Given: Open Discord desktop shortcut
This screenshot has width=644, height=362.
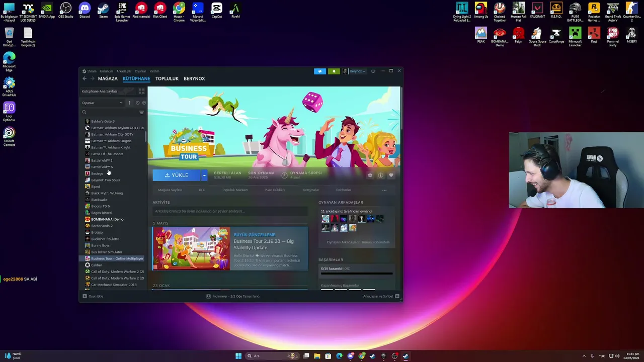Looking at the screenshot, I should (x=85, y=11).
